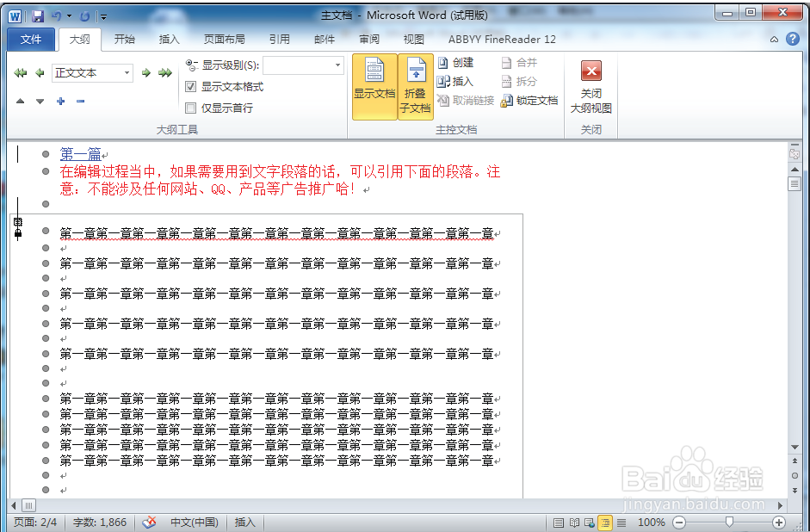Image resolution: width=810 pixels, height=532 pixels.
Task: Uncheck 显示文本格式 checkbox
Action: [190, 87]
